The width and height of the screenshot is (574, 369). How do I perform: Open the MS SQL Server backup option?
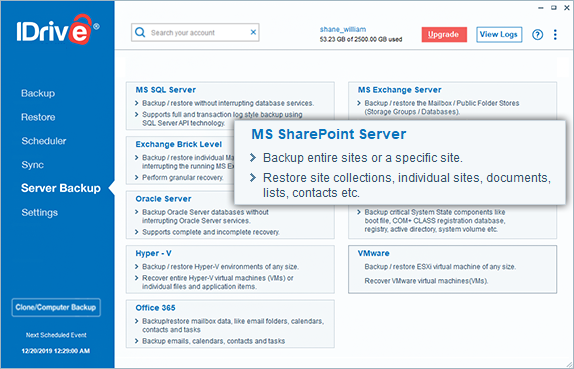[x=230, y=106]
